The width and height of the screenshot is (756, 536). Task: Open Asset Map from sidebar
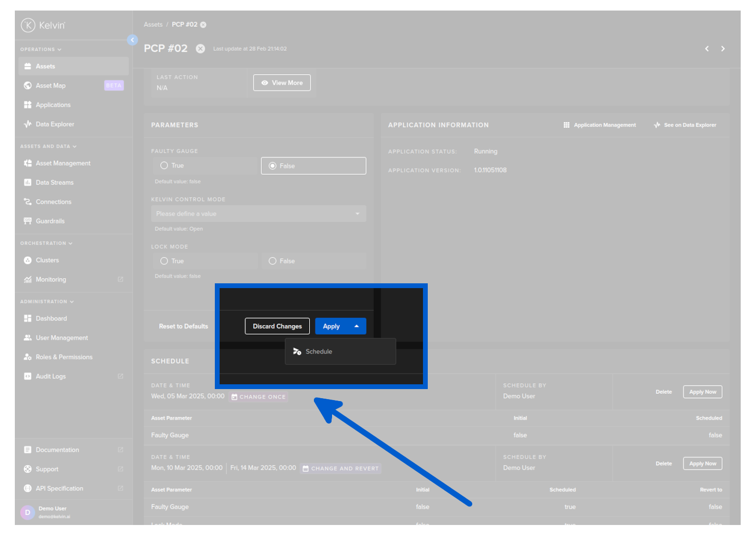click(51, 86)
